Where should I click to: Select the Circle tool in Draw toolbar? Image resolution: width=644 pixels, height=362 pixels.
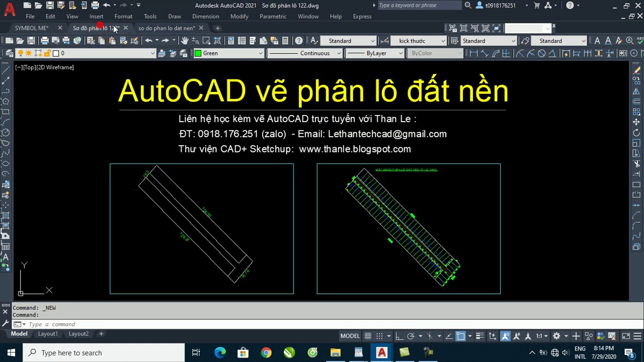[6, 133]
